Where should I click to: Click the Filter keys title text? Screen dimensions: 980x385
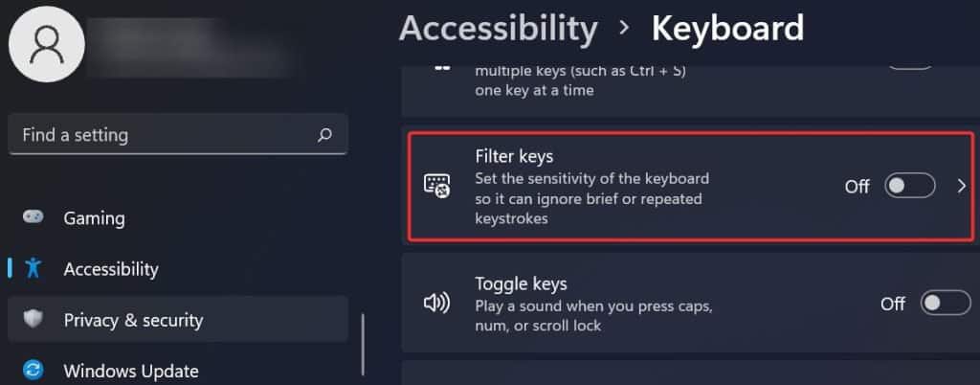tap(514, 155)
